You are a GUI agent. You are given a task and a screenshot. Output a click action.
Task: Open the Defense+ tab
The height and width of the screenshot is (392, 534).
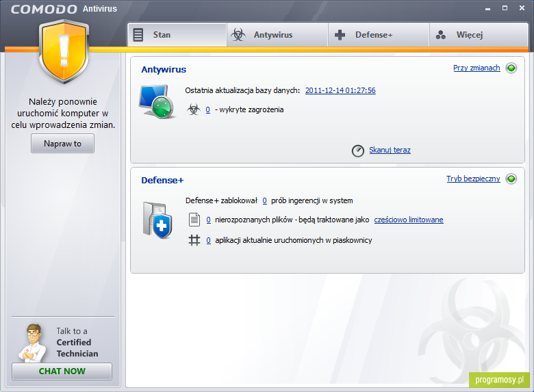point(379,35)
